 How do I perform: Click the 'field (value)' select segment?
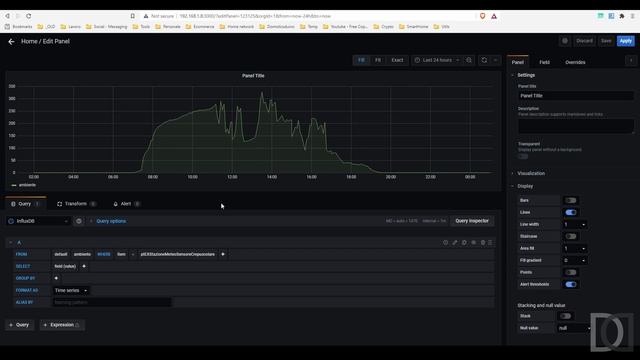tap(65, 266)
